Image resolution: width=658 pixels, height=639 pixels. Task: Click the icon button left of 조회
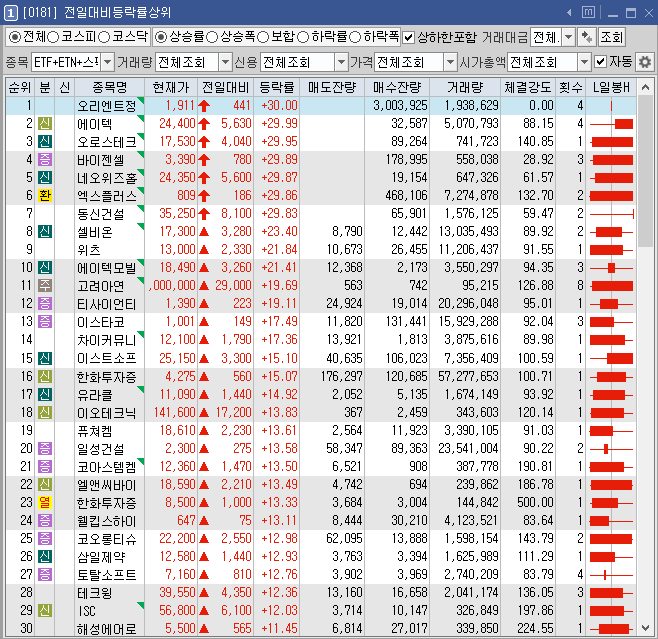click(586, 37)
